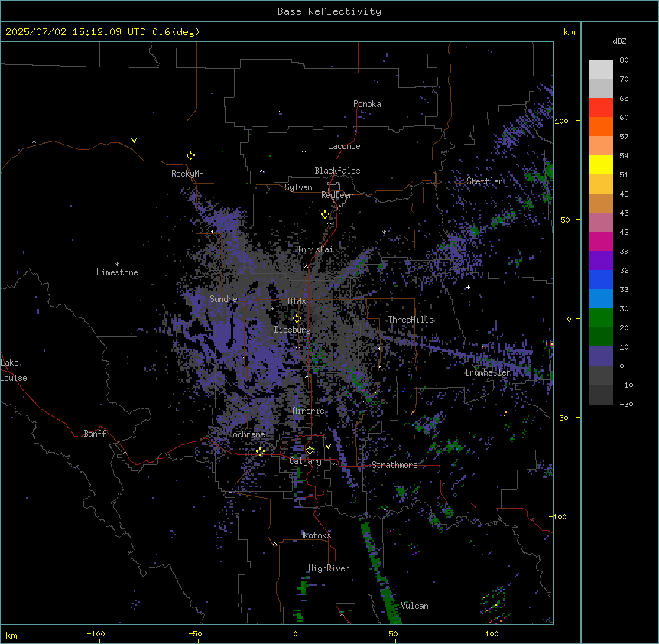Select the Okotoks label

coord(315,535)
